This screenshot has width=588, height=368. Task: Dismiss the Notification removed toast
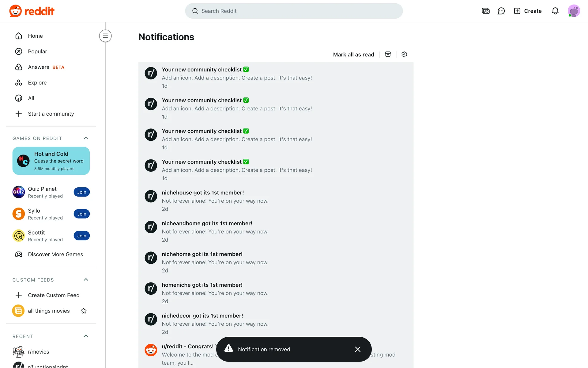(x=358, y=349)
